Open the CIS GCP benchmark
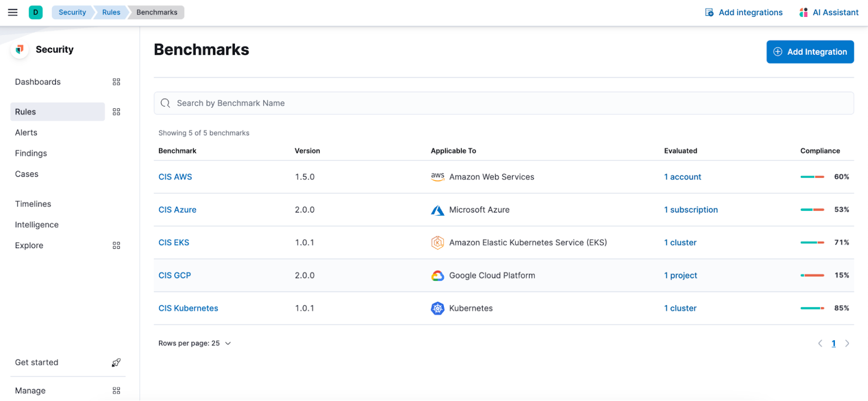This screenshot has width=868, height=401. coord(175,275)
